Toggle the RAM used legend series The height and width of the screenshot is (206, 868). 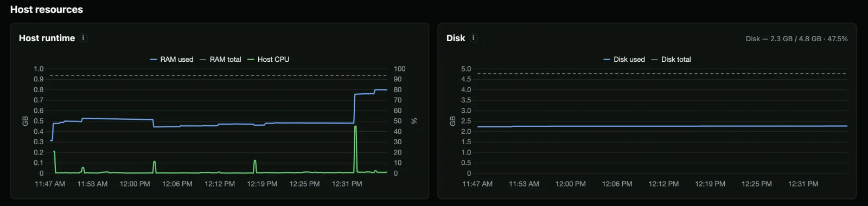pyautogui.click(x=171, y=60)
